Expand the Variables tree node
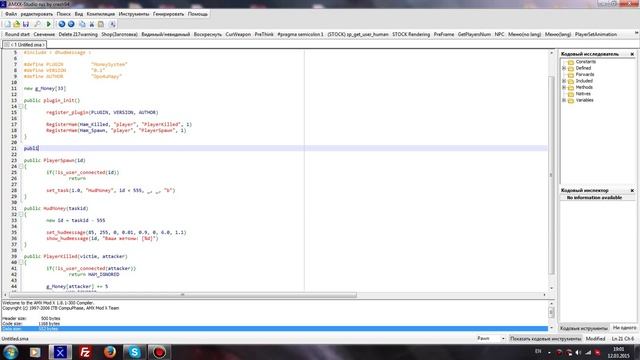The width and height of the screenshot is (640, 360). pyautogui.click(x=564, y=100)
